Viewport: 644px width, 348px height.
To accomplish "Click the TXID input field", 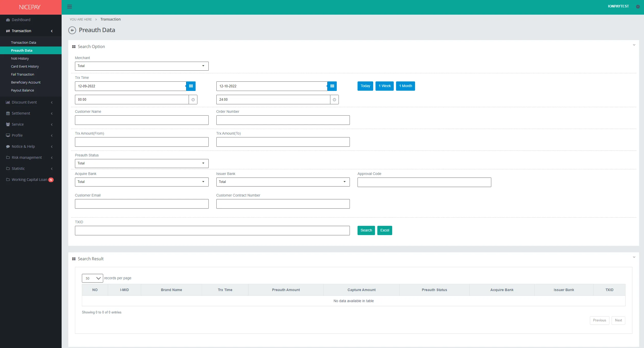I will tap(212, 231).
